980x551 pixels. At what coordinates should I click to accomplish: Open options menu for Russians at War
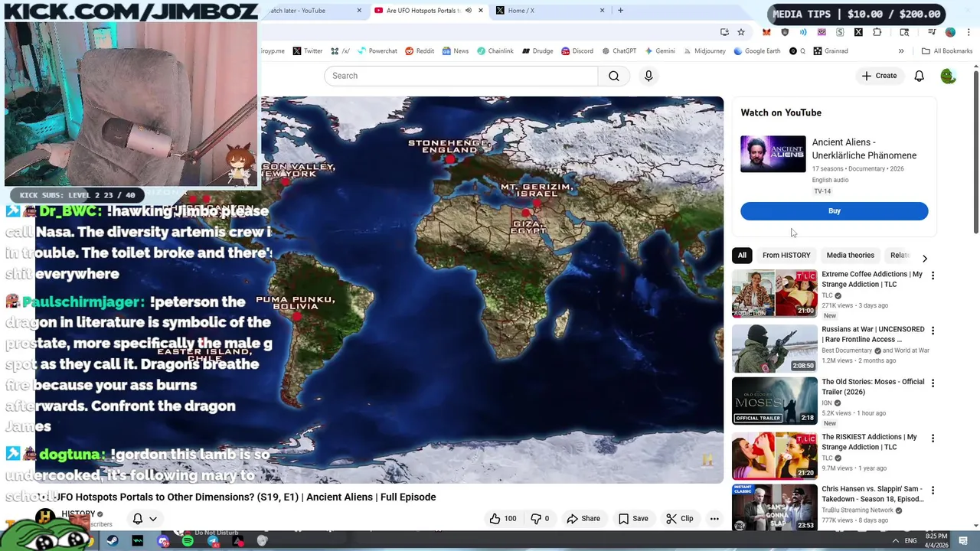click(x=933, y=331)
